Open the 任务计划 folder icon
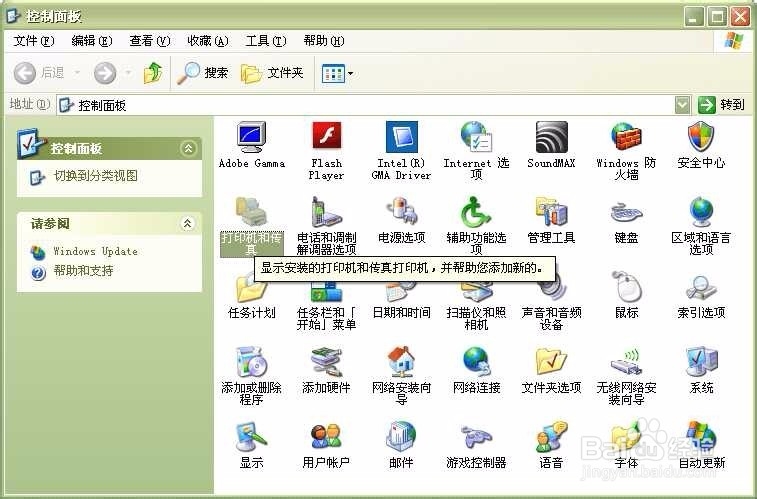 coord(251,290)
